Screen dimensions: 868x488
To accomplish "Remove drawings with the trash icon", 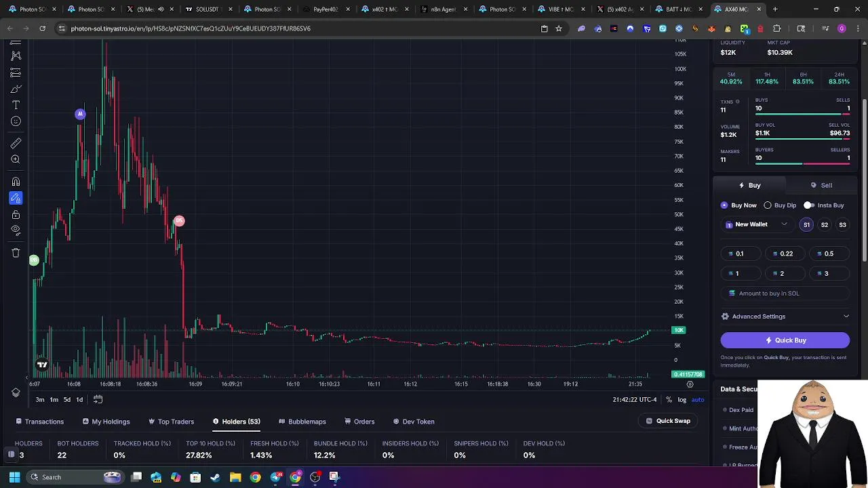I will (16, 253).
